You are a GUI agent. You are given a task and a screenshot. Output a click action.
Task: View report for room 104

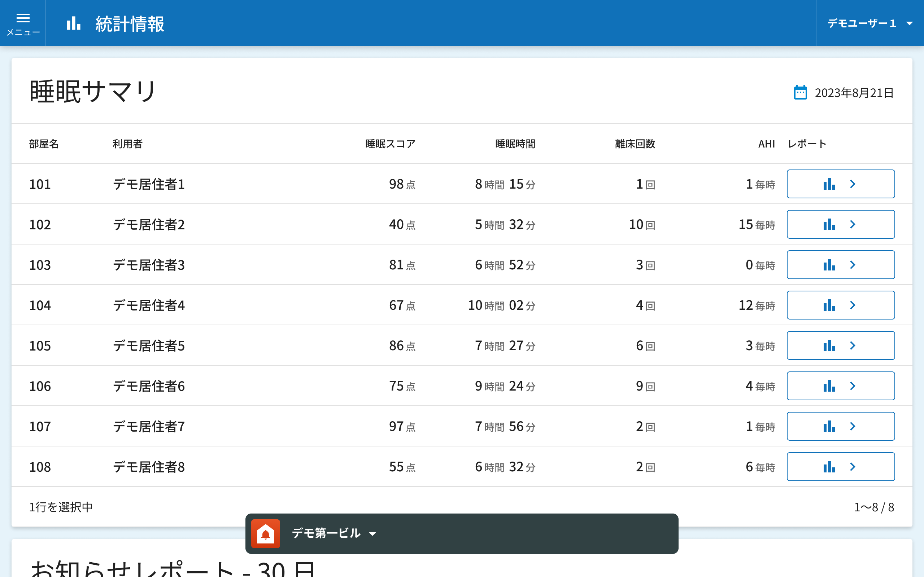pos(840,305)
